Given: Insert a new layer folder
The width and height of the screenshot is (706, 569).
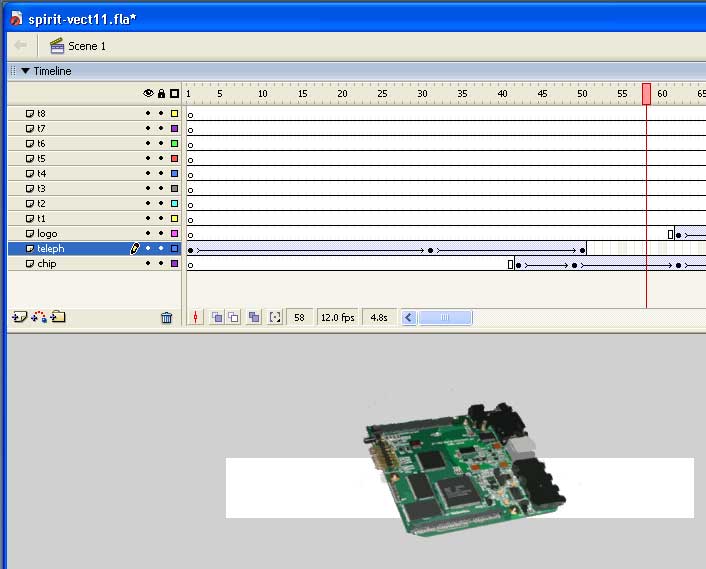Looking at the screenshot, I should click(59, 317).
